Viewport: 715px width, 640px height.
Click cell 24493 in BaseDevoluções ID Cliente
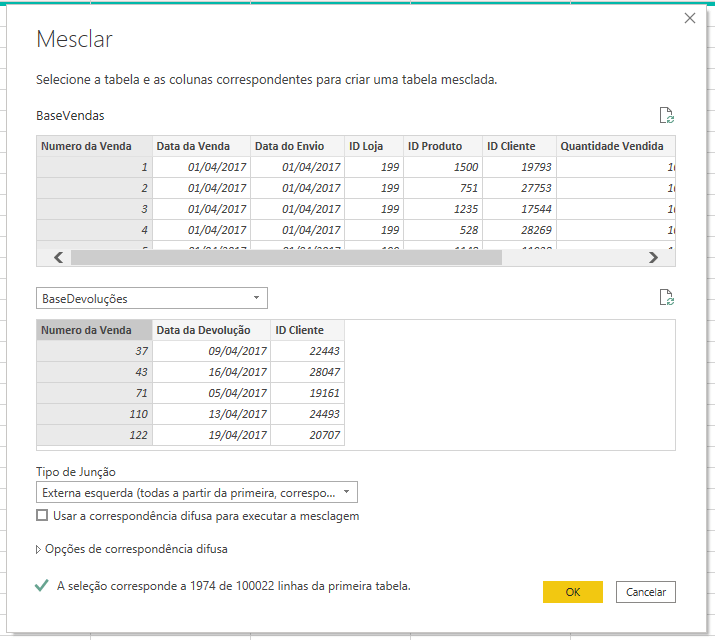click(308, 414)
